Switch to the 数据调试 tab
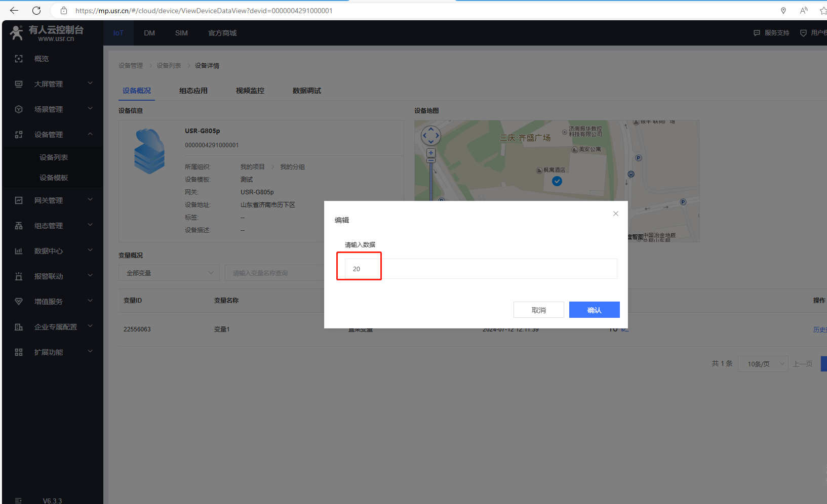Image resolution: width=827 pixels, height=504 pixels. coord(307,91)
